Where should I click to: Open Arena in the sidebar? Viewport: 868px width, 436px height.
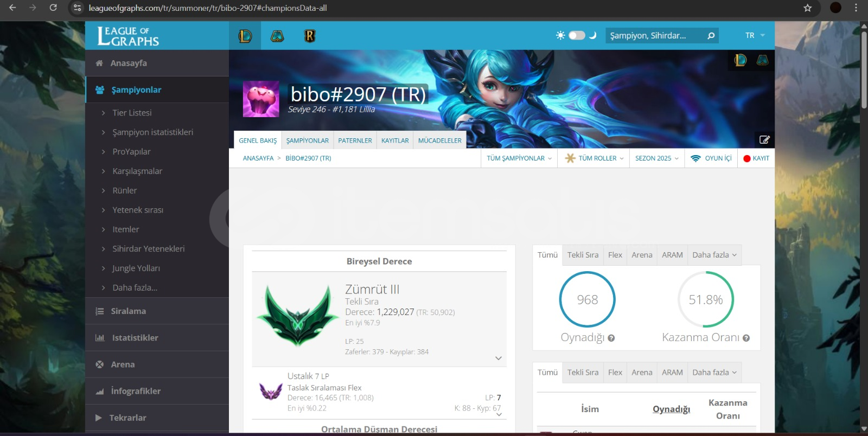(157, 364)
